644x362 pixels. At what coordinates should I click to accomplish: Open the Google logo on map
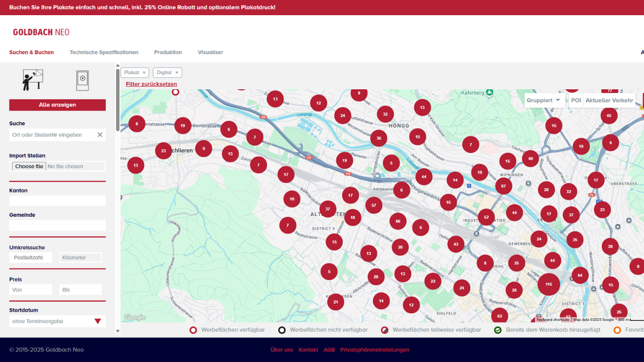tap(134, 317)
